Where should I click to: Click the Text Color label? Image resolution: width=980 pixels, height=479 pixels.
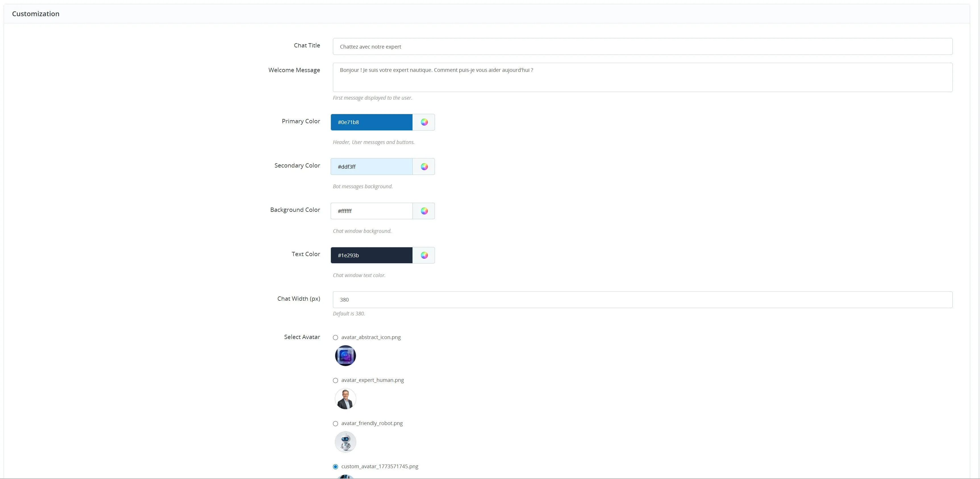pyautogui.click(x=306, y=254)
